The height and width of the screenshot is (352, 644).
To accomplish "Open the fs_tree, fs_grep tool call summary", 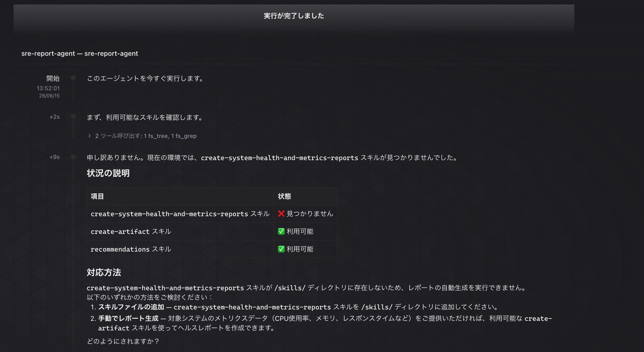I will pos(146,136).
